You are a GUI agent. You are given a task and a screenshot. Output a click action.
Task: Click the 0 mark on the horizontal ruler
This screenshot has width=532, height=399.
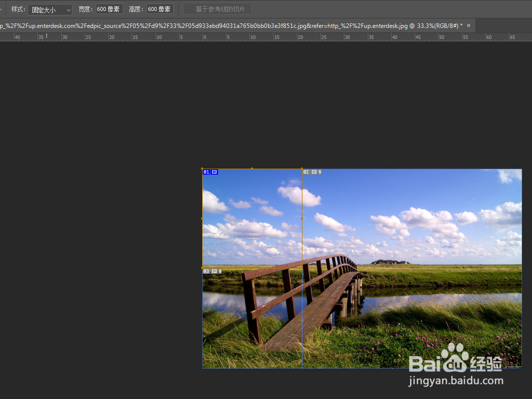[x=205, y=37]
